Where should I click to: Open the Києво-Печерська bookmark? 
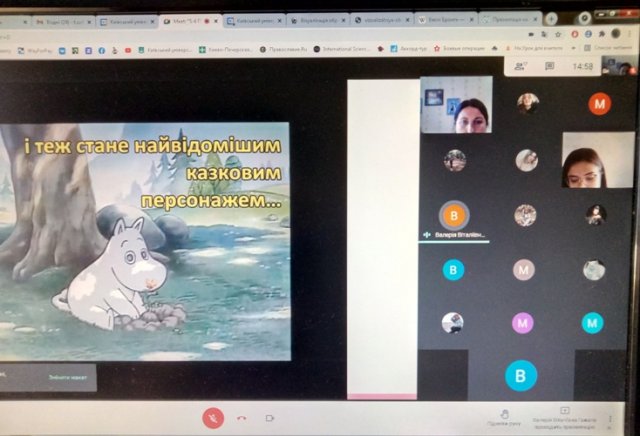[x=225, y=50]
